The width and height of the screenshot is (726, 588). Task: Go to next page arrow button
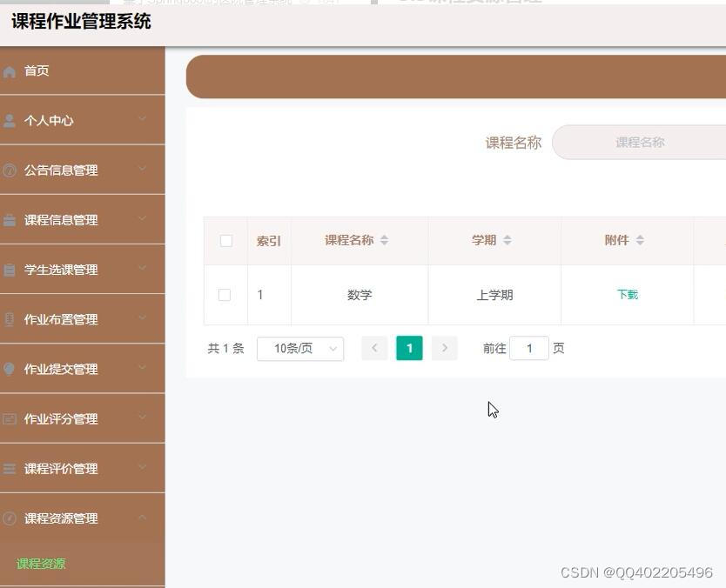tap(445, 348)
